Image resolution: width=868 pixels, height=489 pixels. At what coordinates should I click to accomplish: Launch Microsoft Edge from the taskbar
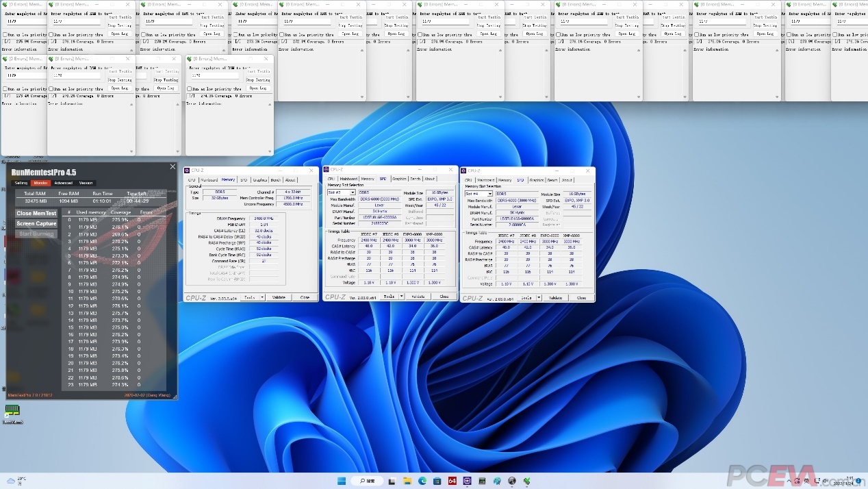(x=422, y=481)
